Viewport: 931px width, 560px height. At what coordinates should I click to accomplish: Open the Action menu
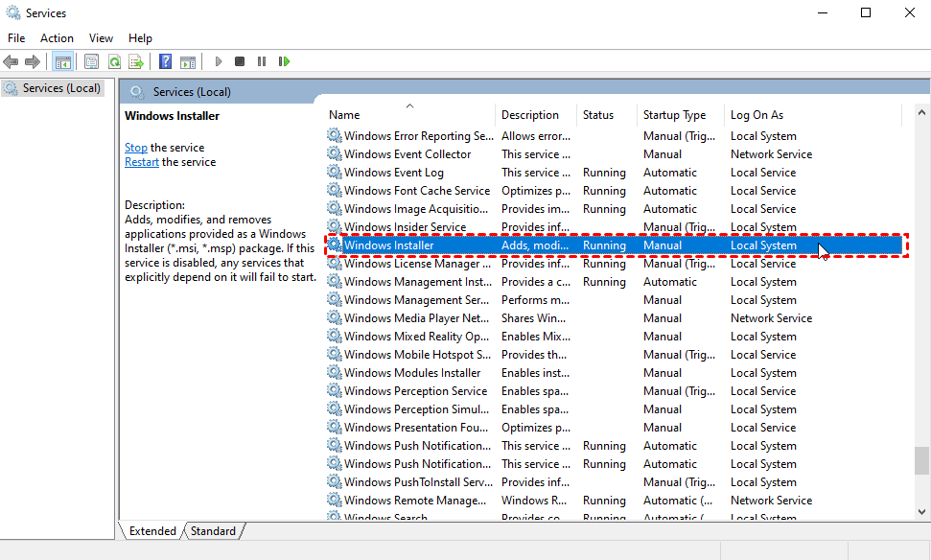(57, 38)
